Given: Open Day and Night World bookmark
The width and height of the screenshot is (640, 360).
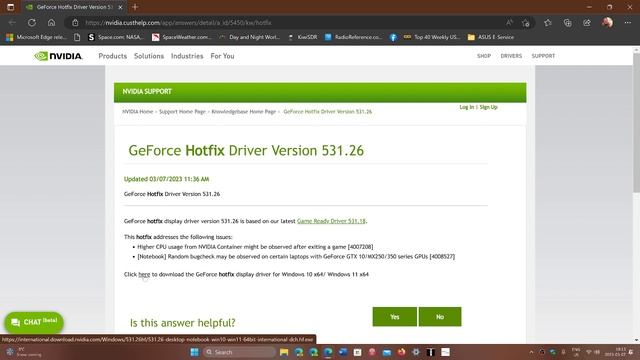Looking at the screenshot, I should 249,37.
